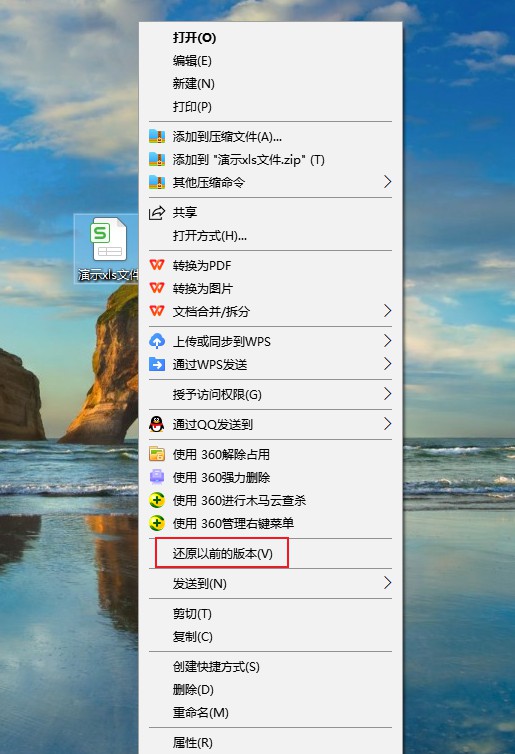
Task: Click the 360 icon beside 管理右键菜单
Action: click(157, 523)
